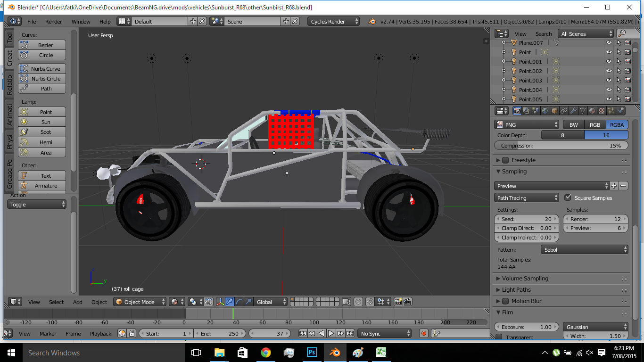Open the Particles properties tab icon
The width and height of the screenshot is (644, 362).
pyautogui.click(x=611, y=111)
